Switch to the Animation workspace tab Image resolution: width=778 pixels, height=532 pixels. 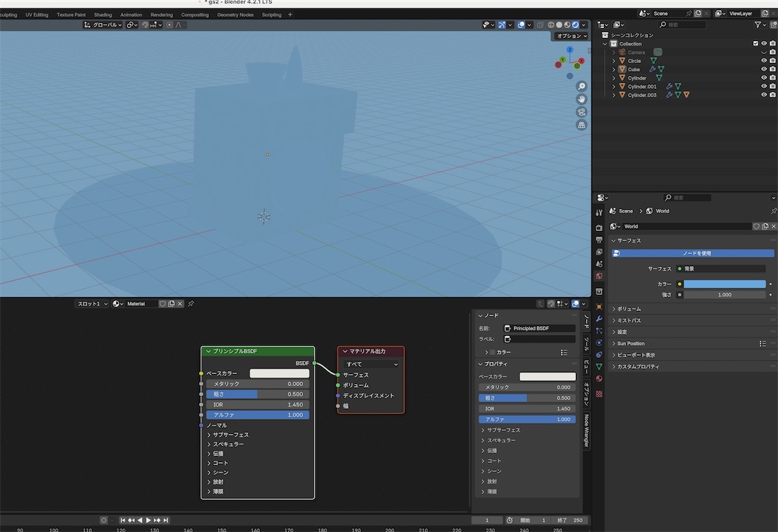tap(131, 15)
